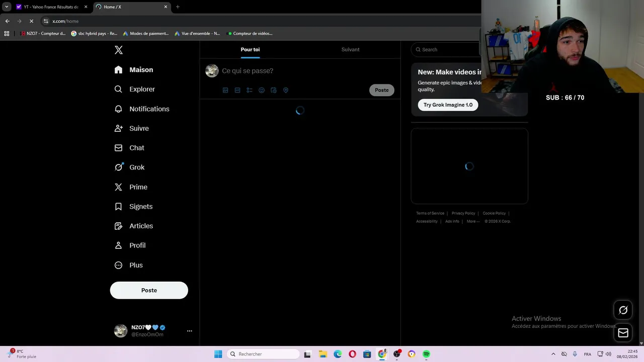Expand More footer options
Image resolution: width=644 pixels, height=362 pixels.
click(473, 221)
